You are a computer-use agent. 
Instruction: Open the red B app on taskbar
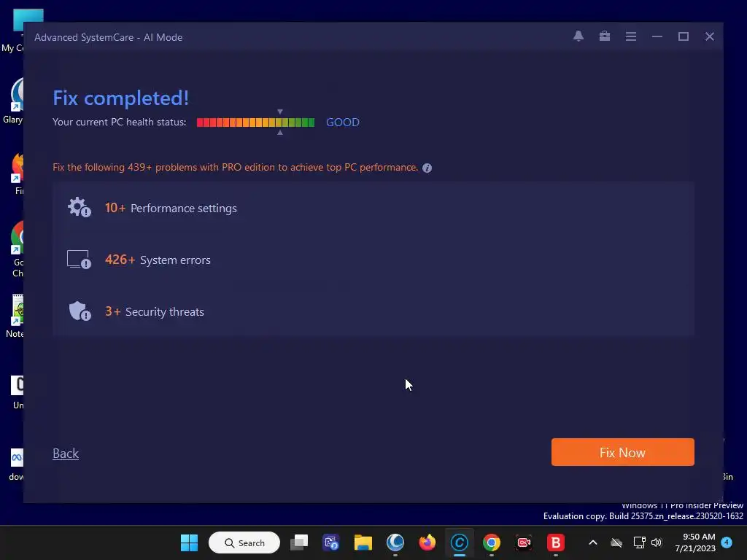pos(555,542)
